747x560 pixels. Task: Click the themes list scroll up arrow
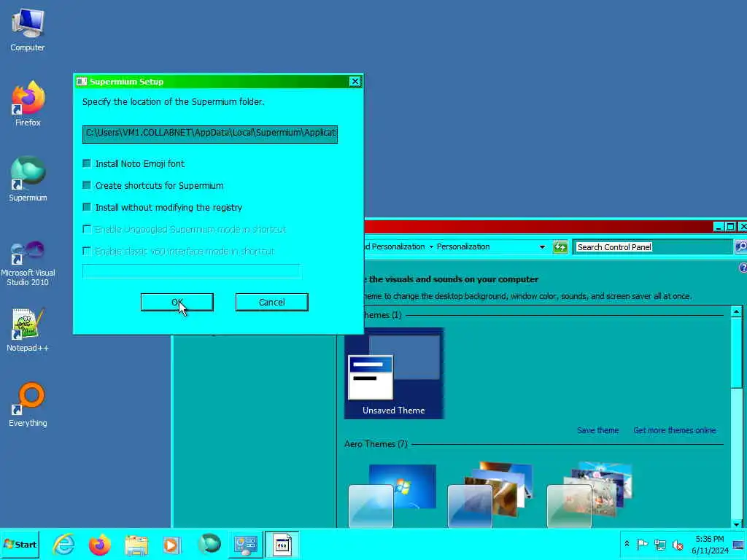737,312
